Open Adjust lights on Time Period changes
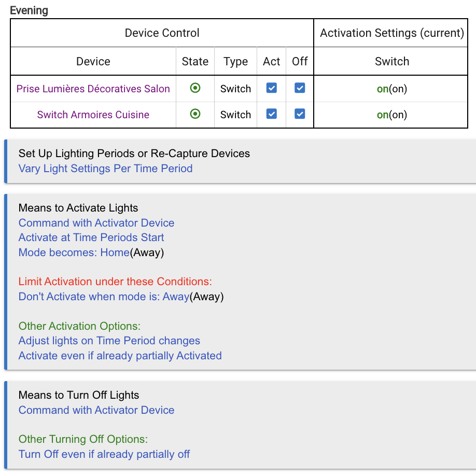This screenshot has height=476, width=476. pyautogui.click(x=109, y=341)
